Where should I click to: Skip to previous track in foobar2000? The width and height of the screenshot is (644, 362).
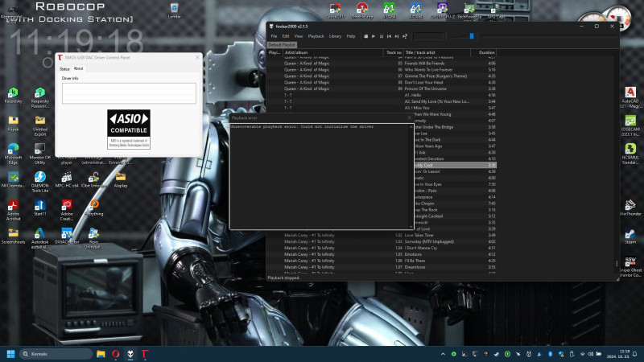pyautogui.click(x=389, y=36)
